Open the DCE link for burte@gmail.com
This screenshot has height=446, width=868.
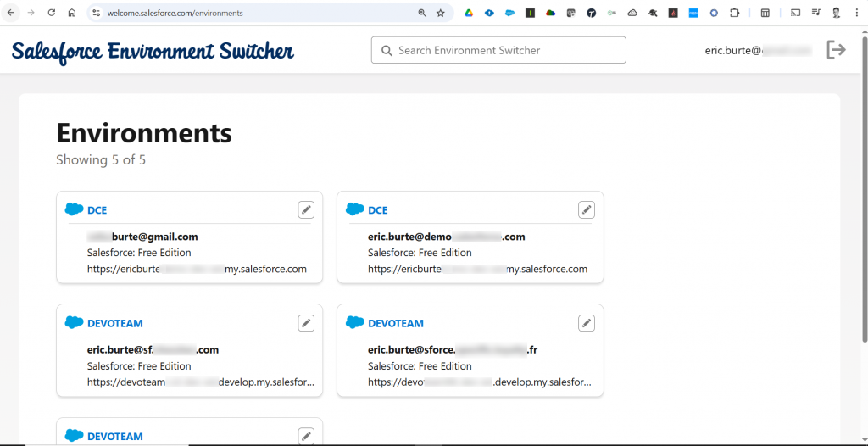tap(97, 210)
